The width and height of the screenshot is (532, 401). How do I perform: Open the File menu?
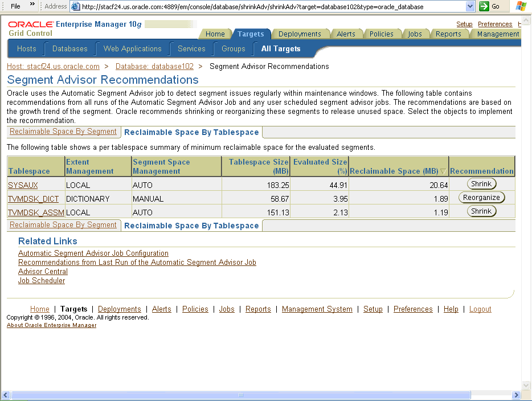coord(15,6)
